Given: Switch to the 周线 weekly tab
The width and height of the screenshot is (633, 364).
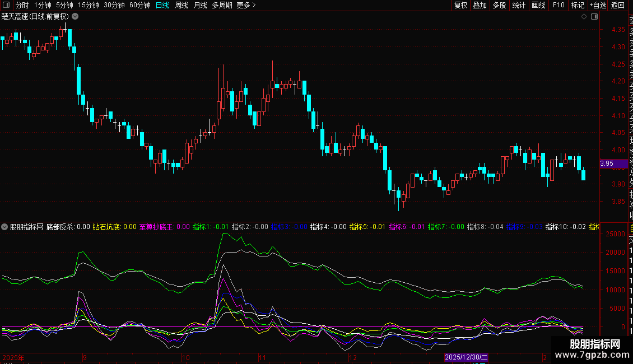Looking at the screenshot, I should (181, 5).
